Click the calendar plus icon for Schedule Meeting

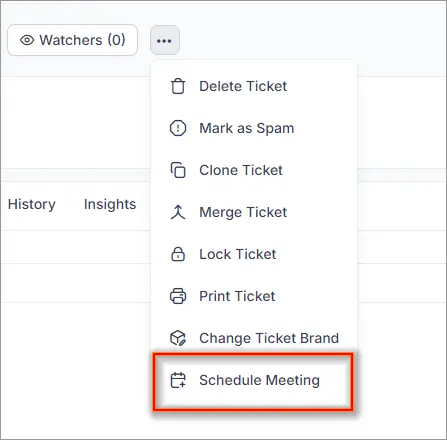(x=178, y=380)
